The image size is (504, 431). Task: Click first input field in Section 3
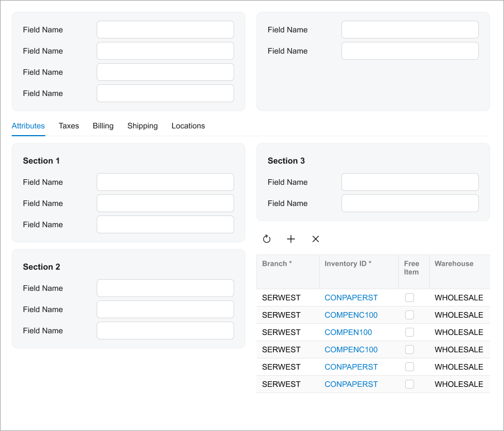(x=410, y=182)
